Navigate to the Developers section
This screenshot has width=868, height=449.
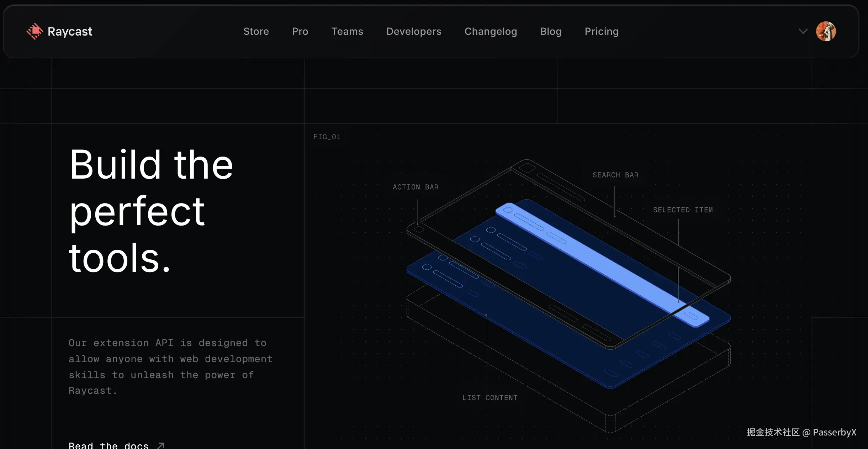[x=413, y=31]
